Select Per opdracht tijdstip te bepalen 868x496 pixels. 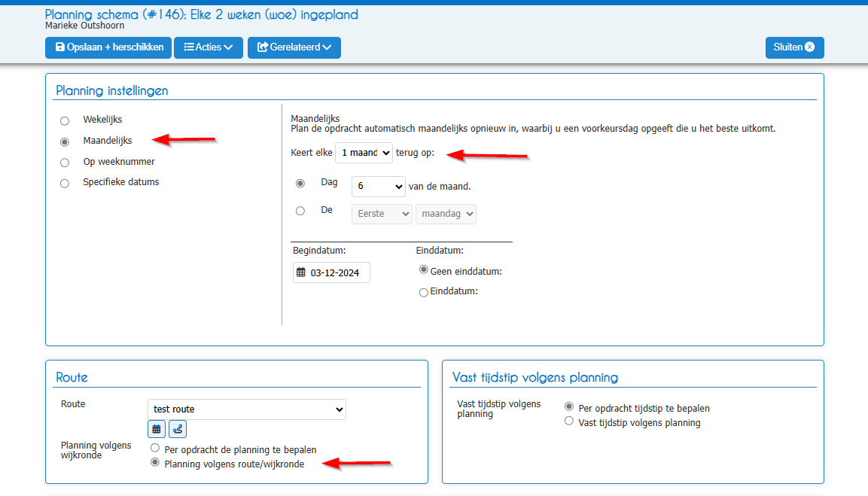pyautogui.click(x=569, y=406)
